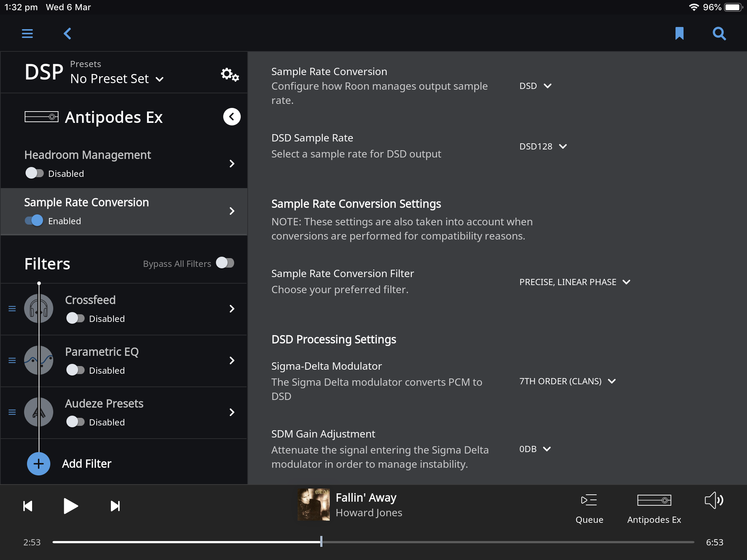Open the hamburger navigation menu
The image size is (747, 560).
27,34
